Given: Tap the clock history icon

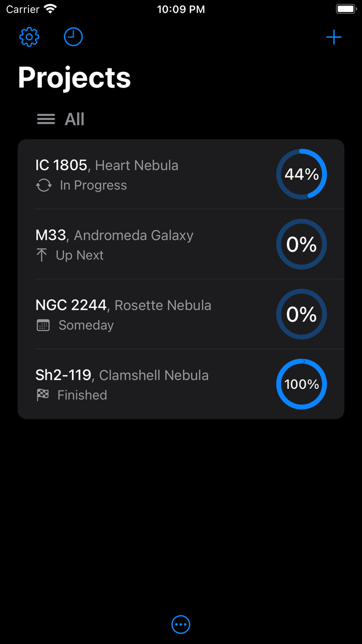Looking at the screenshot, I should point(73,37).
